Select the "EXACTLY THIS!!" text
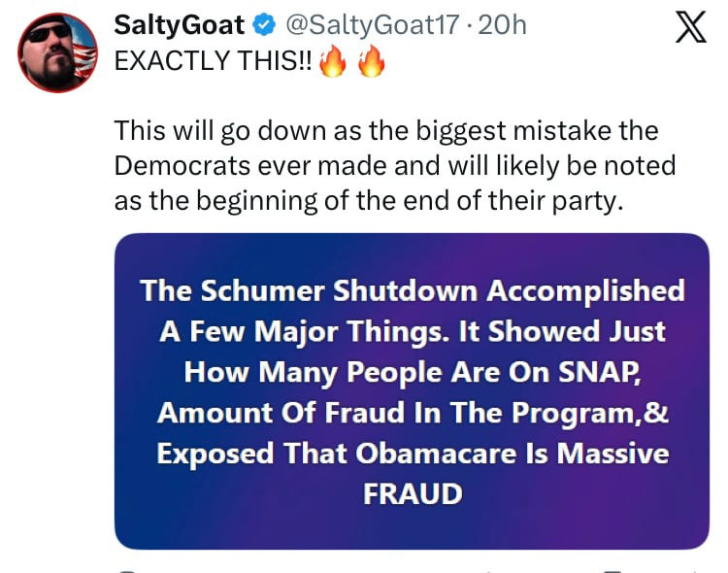Viewport: 728px width, 573px height. (214, 61)
